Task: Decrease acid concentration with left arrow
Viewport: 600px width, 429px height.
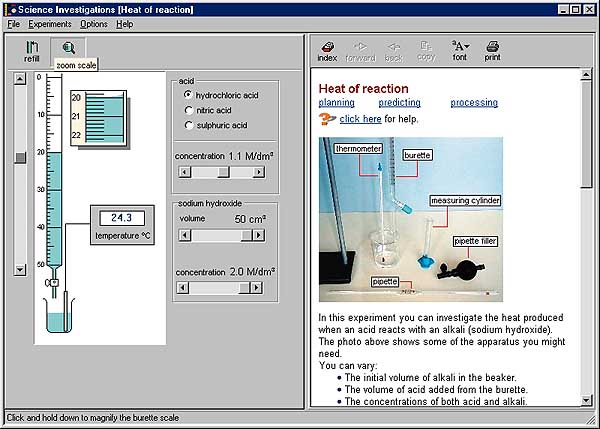Action: point(184,172)
